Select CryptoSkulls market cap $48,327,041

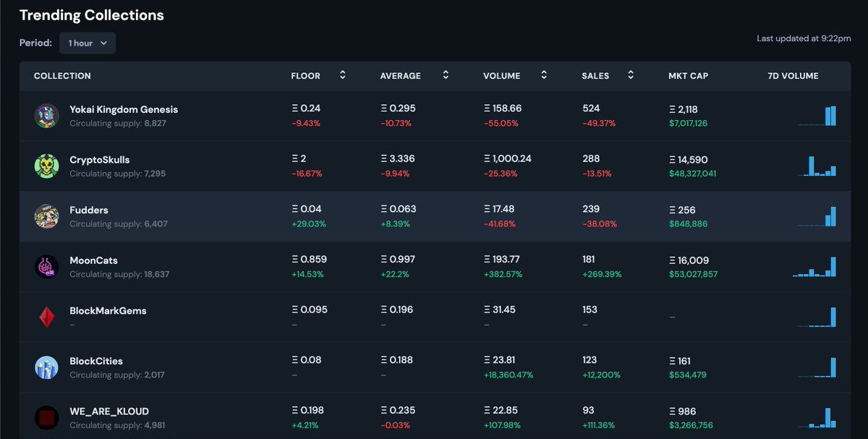pyautogui.click(x=692, y=174)
